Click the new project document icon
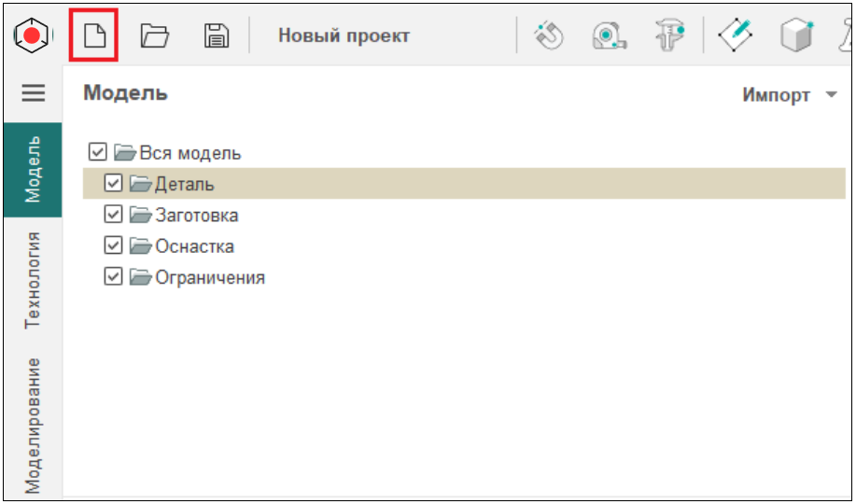The width and height of the screenshot is (856, 504). [x=93, y=36]
